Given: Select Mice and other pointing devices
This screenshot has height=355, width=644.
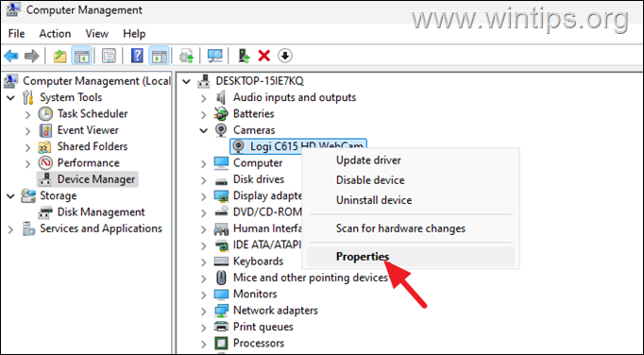Looking at the screenshot, I should pos(310,278).
